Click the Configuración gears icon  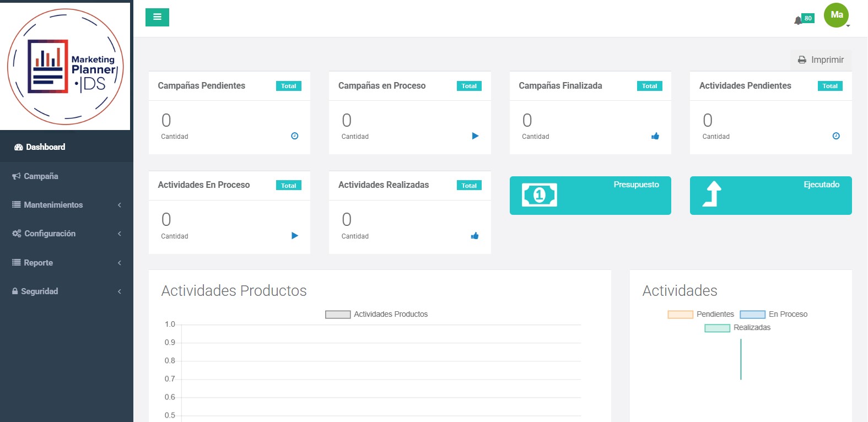click(x=17, y=234)
